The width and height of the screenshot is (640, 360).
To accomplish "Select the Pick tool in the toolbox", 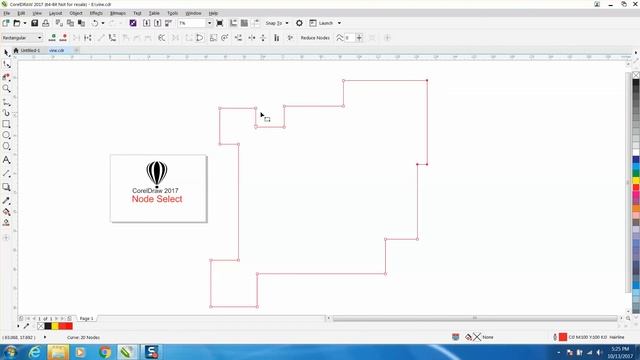I will tap(6, 53).
